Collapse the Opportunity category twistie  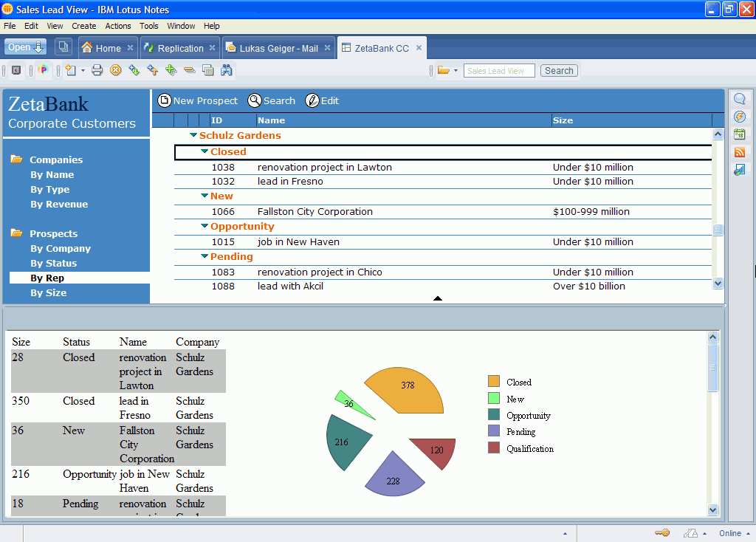click(205, 226)
